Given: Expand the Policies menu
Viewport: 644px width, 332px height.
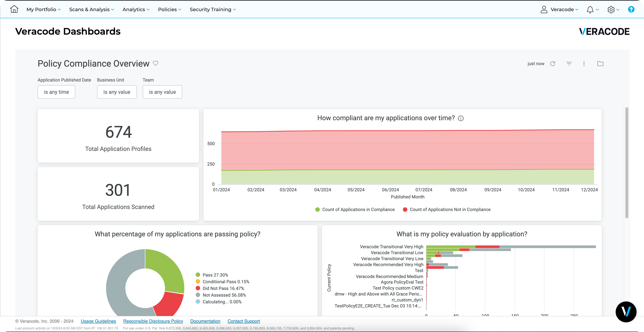Looking at the screenshot, I should point(170,9).
